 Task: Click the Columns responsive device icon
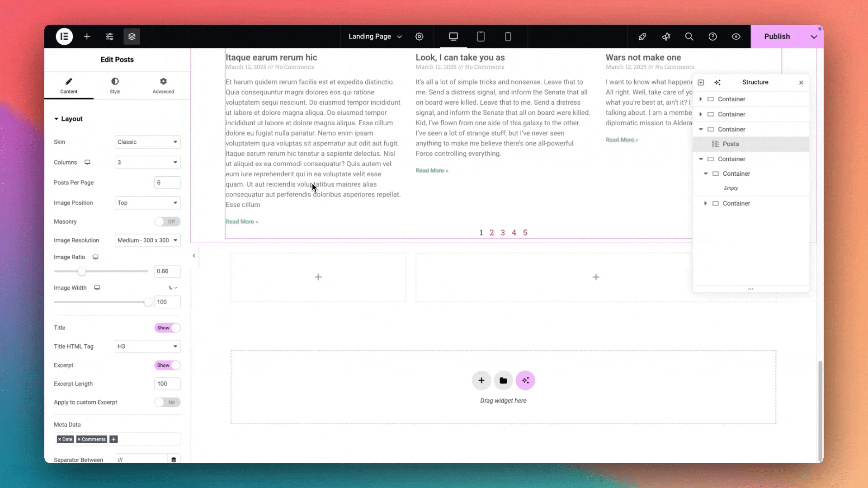click(x=87, y=162)
